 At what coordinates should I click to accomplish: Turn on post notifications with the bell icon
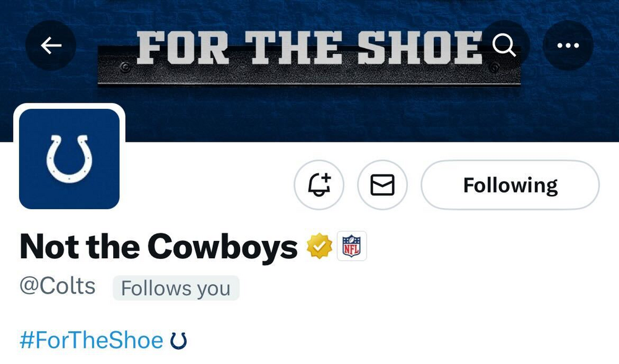[318, 185]
